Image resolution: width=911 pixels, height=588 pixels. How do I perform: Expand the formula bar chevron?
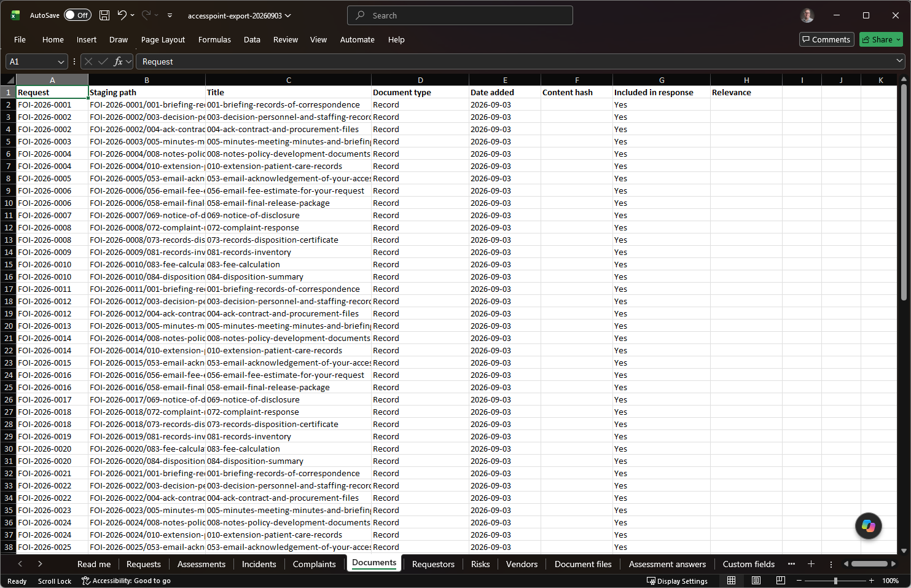(899, 61)
